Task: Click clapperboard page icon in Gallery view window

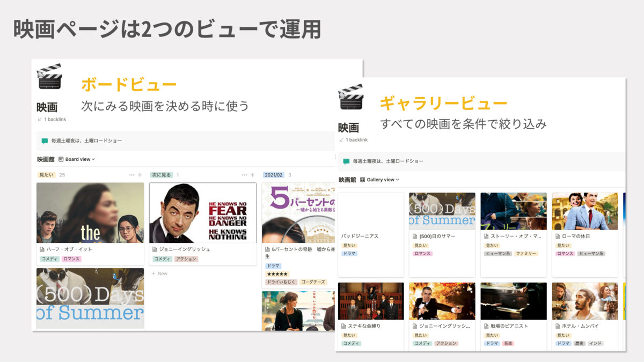Action: point(351,98)
